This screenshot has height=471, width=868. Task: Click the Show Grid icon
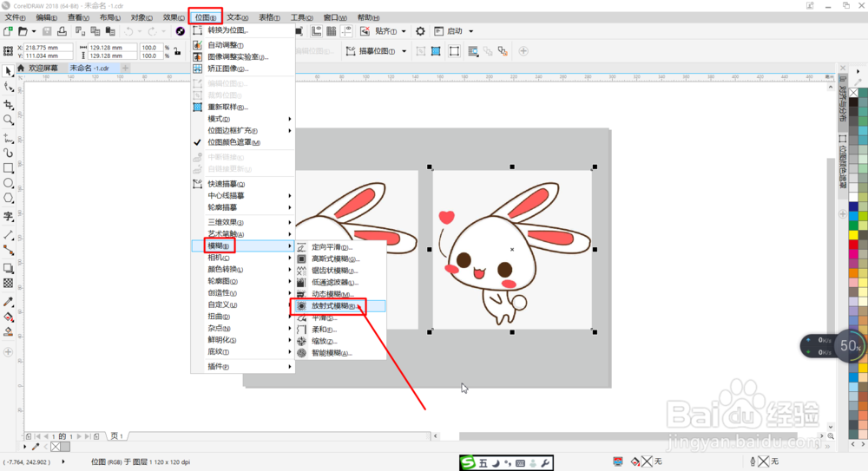331,31
